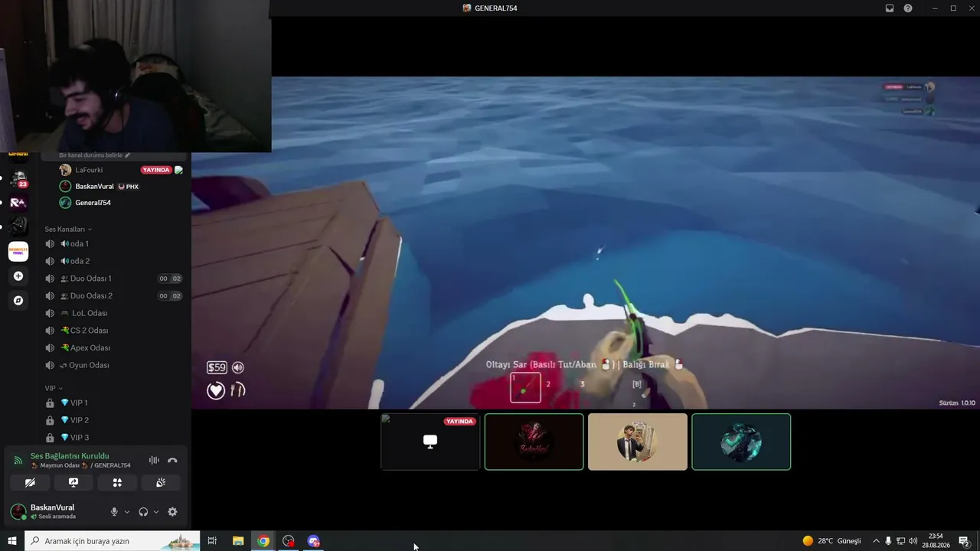Viewport: 980px width, 551px height.
Task: Open headphone output options arrow
Action: coord(156,512)
